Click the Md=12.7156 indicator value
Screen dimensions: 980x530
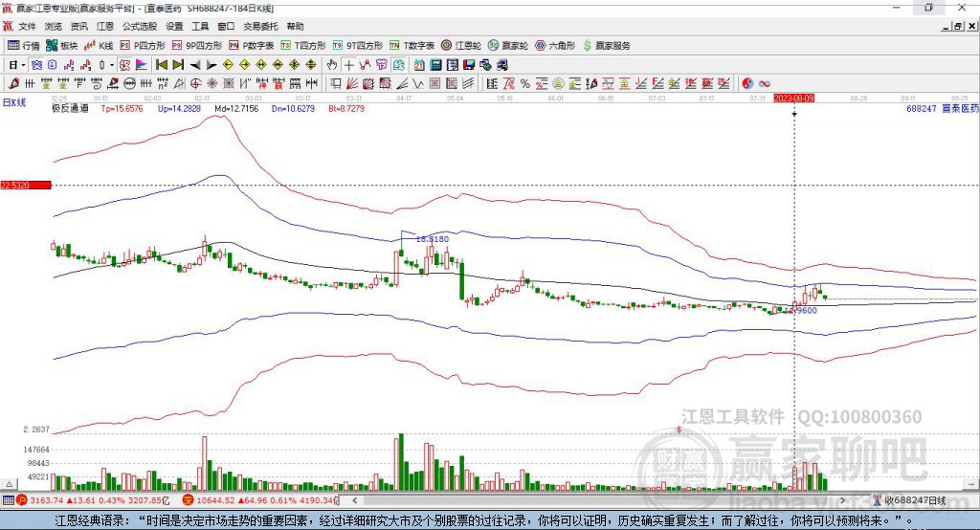point(236,109)
